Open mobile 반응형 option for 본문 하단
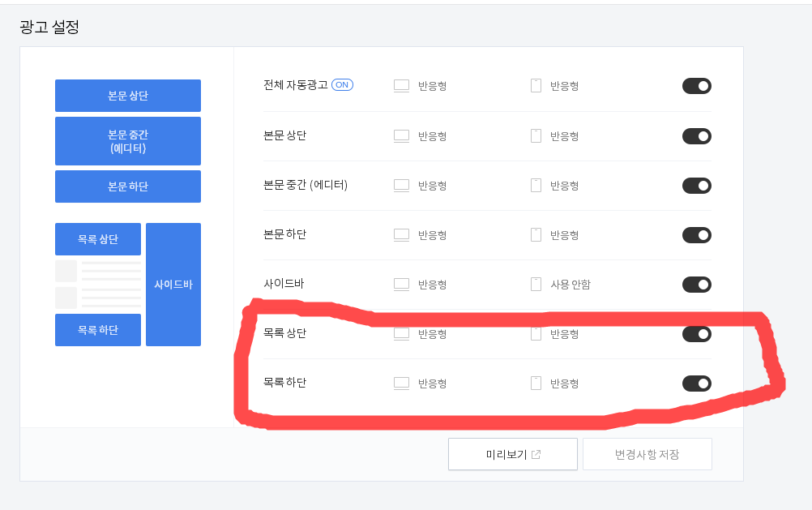The width and height of the screenshot is (812, 510). point(565,235)
